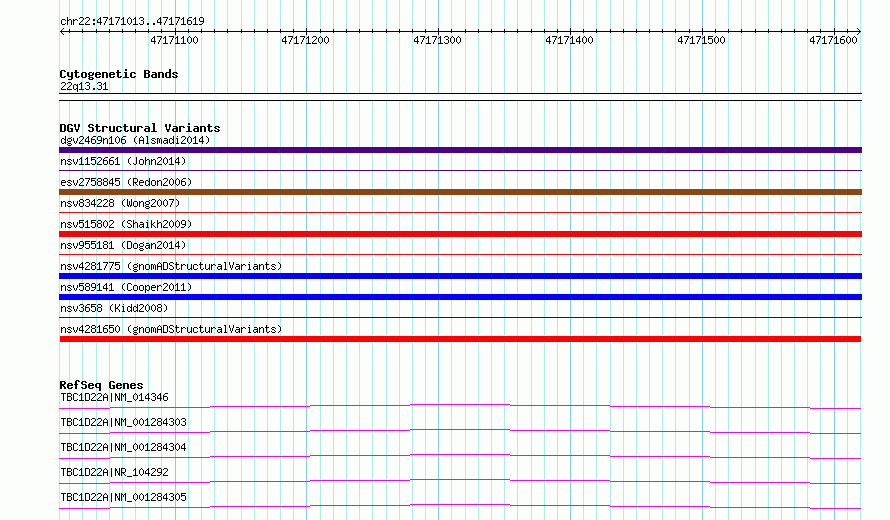The height and width of the screenshot is (520, 890).
Task: Click the 47171600 ruler tick label
Action: tap(833, 40)
